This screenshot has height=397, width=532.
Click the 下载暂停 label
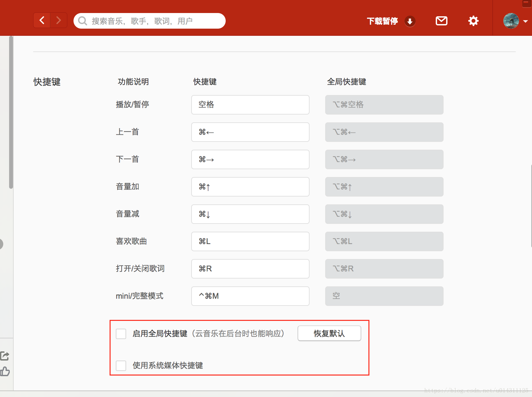click(x=382, y=21)
